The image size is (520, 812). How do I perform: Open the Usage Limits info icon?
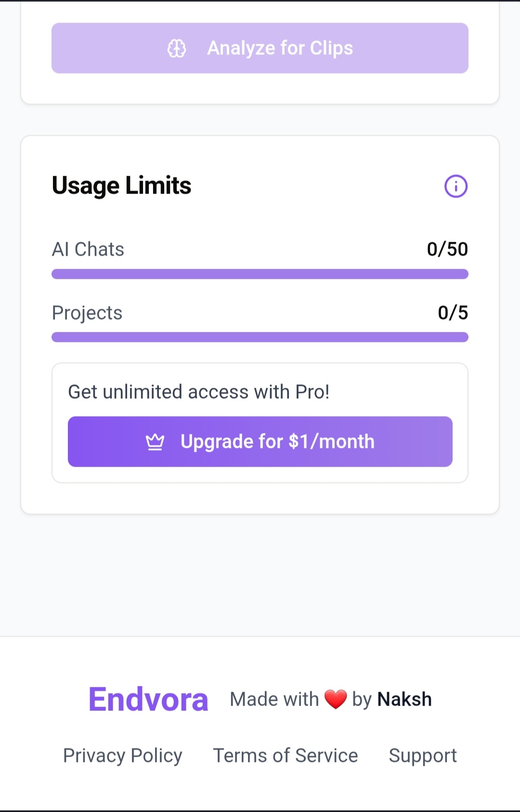455,186
